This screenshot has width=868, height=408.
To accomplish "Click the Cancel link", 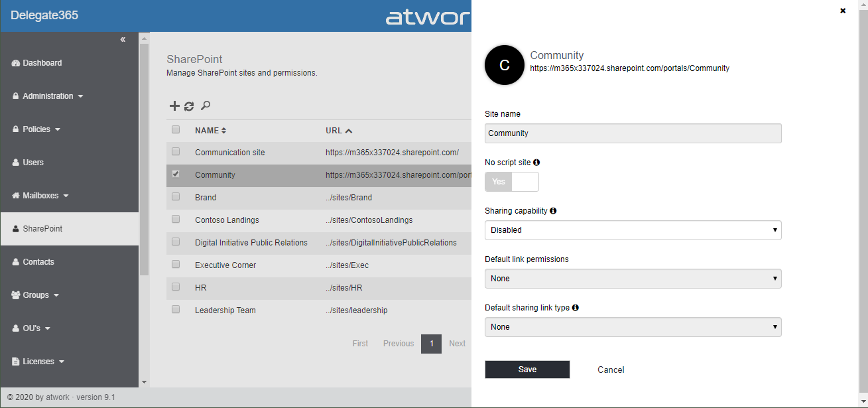I will tap(611, 370).
